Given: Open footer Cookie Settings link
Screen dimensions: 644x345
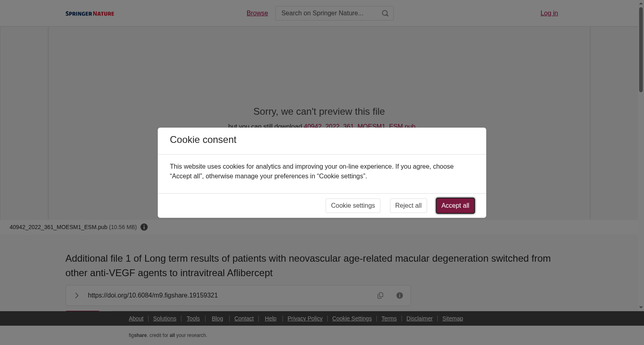Looking at the screenshot, I should (x=352, y=318).
